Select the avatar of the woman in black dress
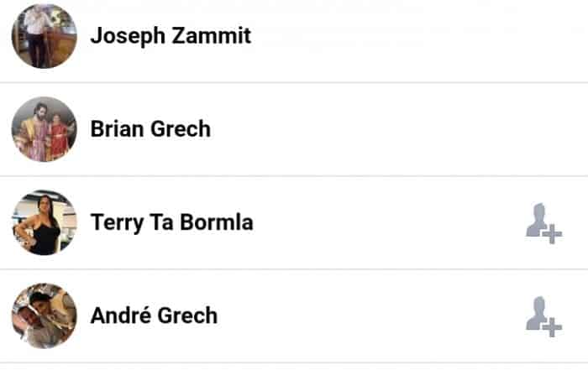 pos(44,222)
